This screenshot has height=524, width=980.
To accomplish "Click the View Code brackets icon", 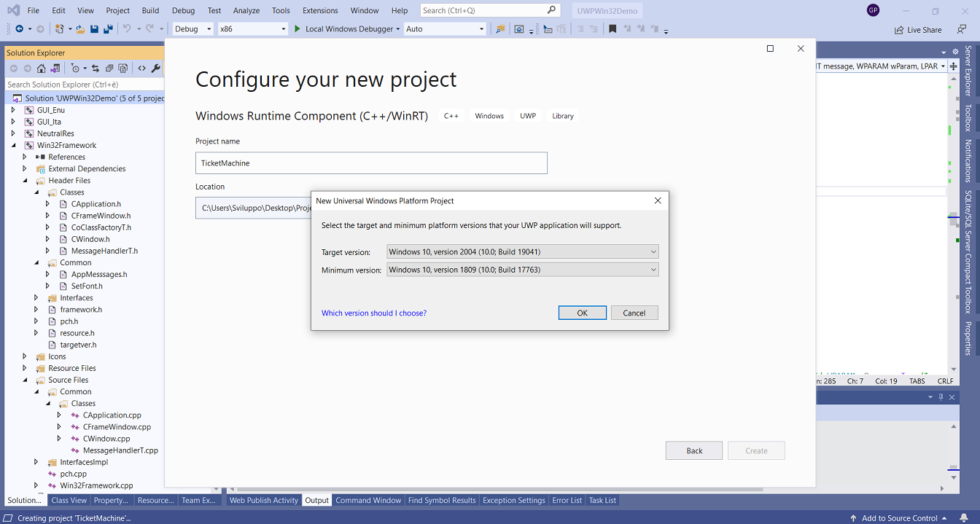I will [141, 68].
